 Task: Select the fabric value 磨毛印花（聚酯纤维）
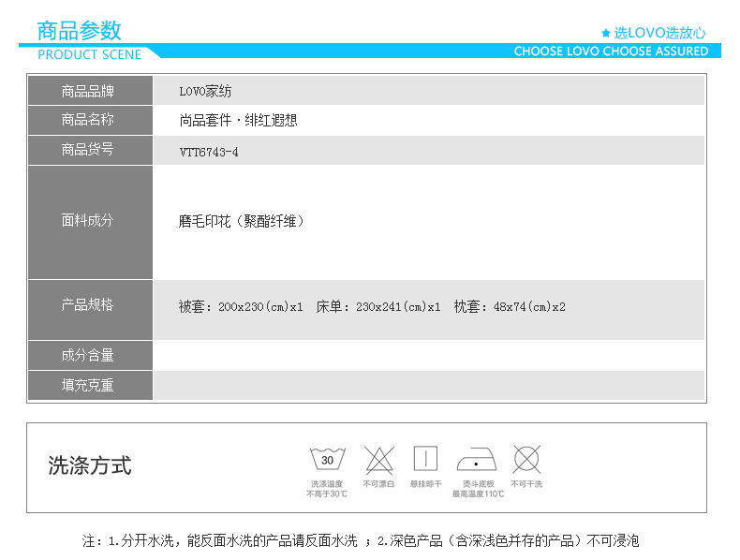pos(242,222)
